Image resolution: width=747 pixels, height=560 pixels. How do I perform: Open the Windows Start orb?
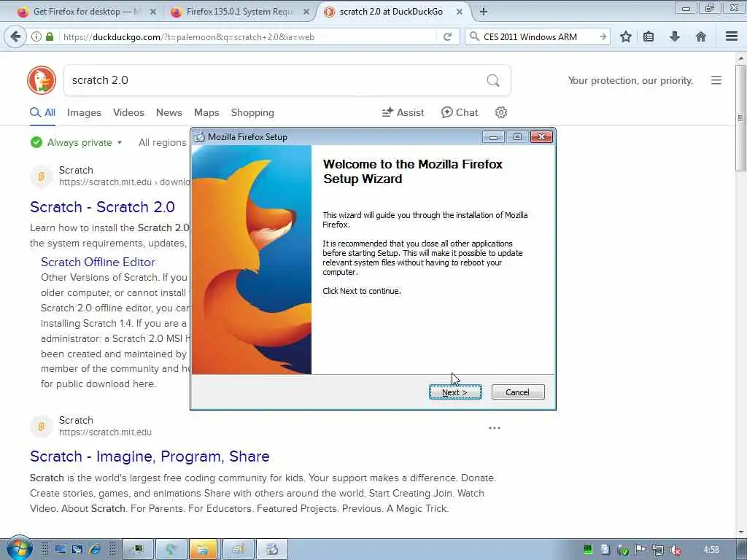point(19,549)
